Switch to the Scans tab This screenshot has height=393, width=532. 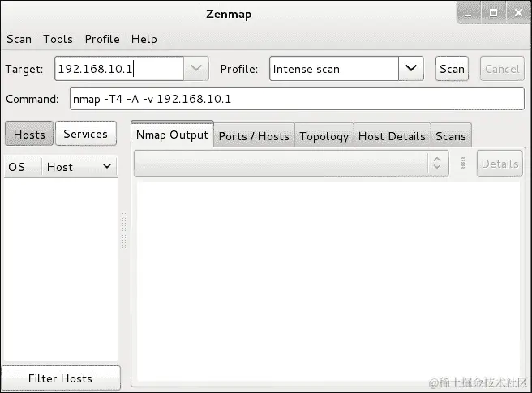(451, 136)
